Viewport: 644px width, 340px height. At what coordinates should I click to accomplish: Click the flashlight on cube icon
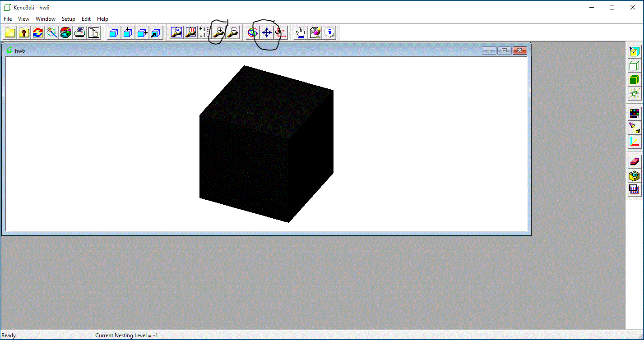[635, 128]
